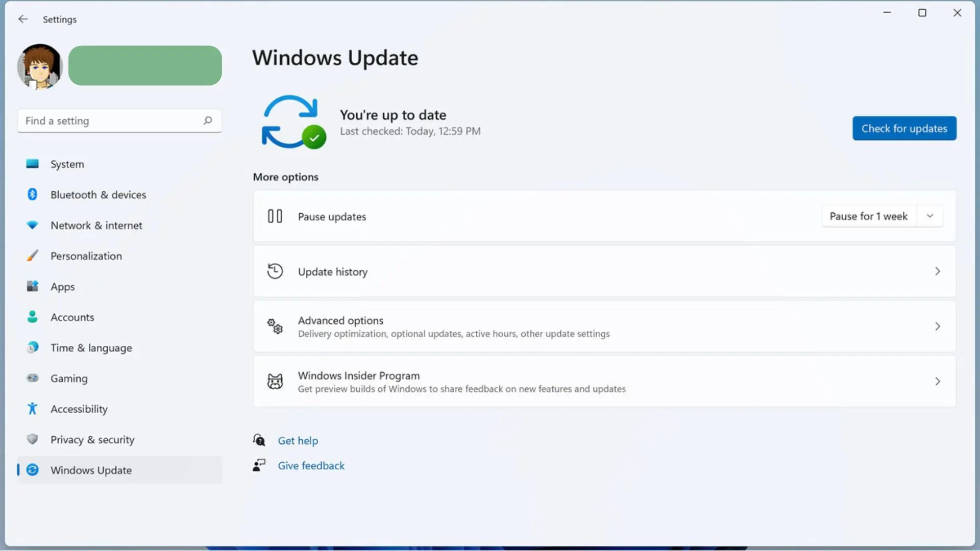
Task: Click the Accessibility figure icon
Action: [32, 409]
